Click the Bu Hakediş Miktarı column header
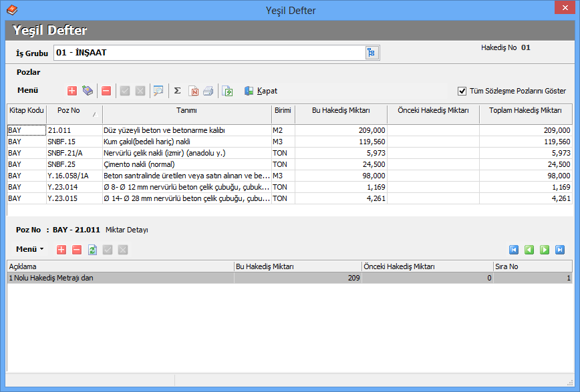 [341, 111]
